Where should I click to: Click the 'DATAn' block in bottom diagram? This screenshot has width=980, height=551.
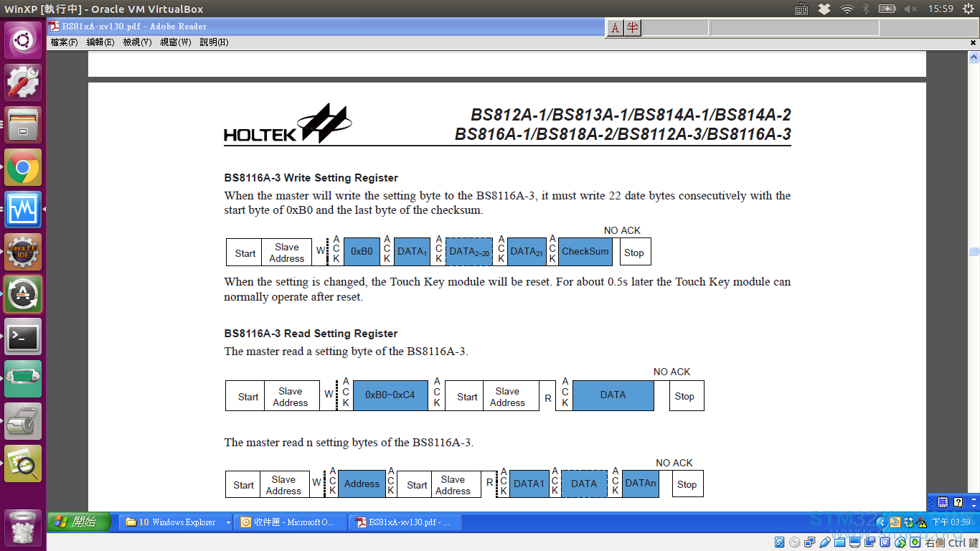641,484
